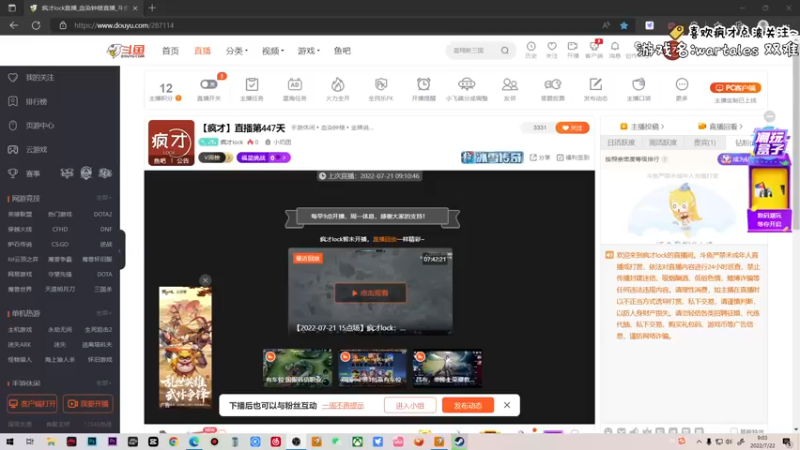This screenshot has height=450, width=800.
Task: Click the 我要开播 sidebar button
Action: point(88,404)
